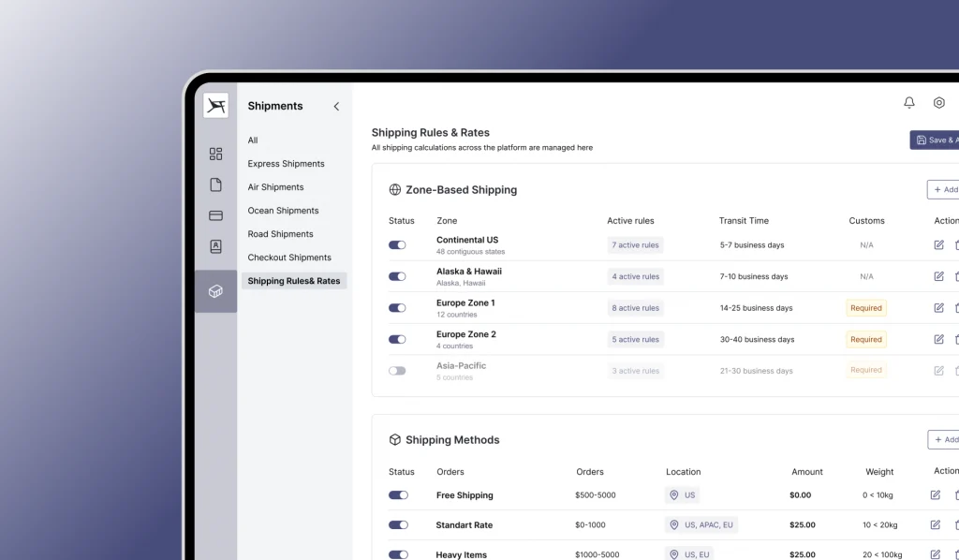Open settings via the hexagon gear icon
The width and height of the screenshot is (959, 560).
[x=939, y=103]
